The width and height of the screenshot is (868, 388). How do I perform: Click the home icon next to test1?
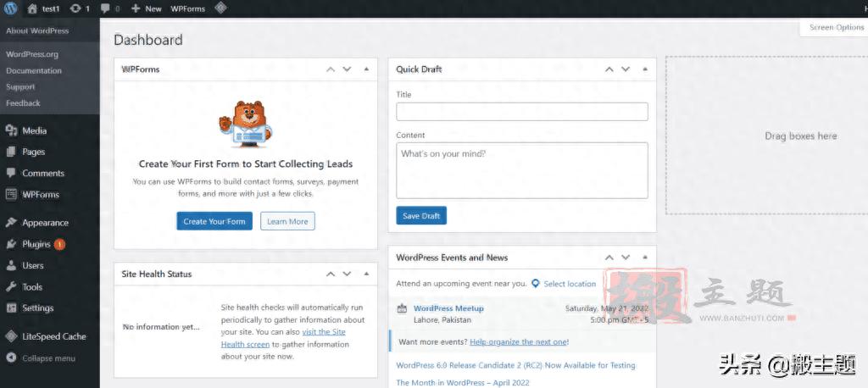click(32, 8)
